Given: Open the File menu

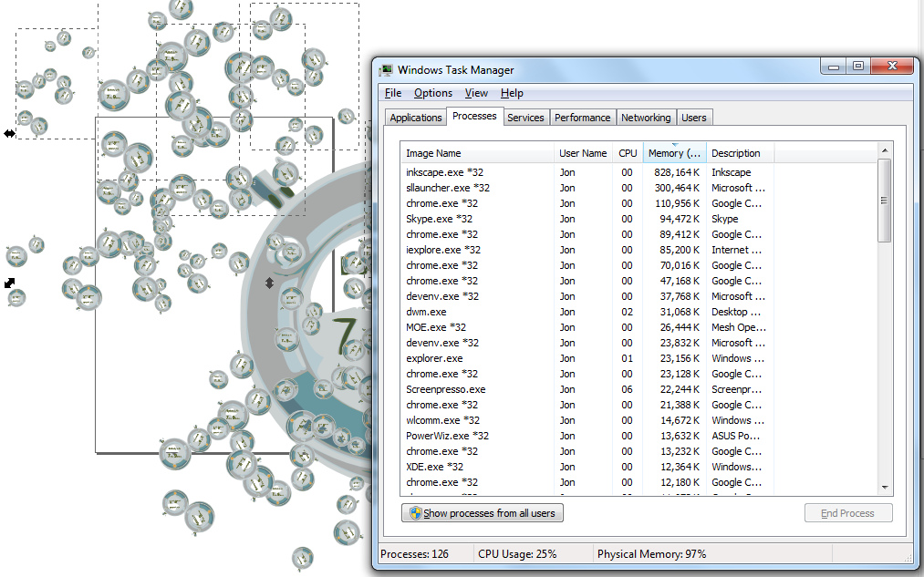Looking at the screenshot, I should click(x=393, y=93).
